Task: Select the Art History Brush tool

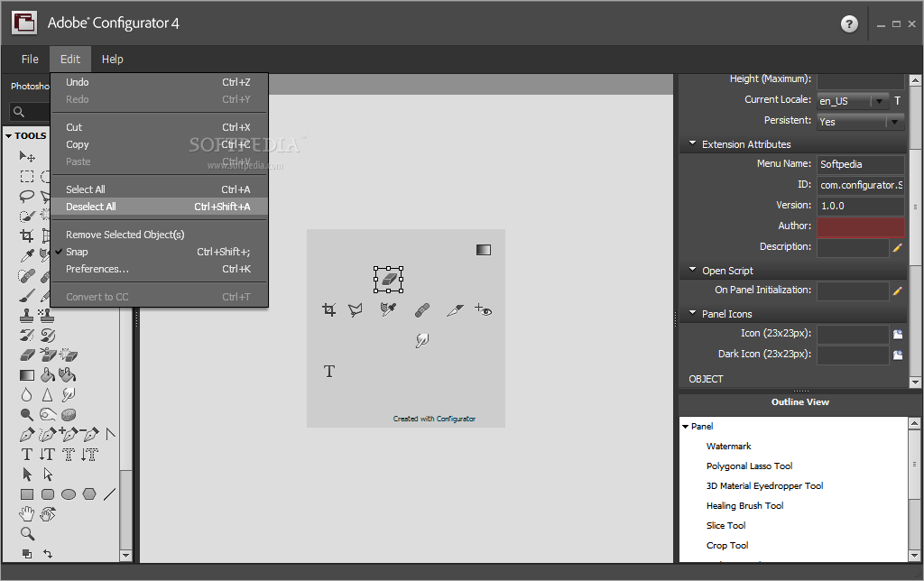Action: 48,336
